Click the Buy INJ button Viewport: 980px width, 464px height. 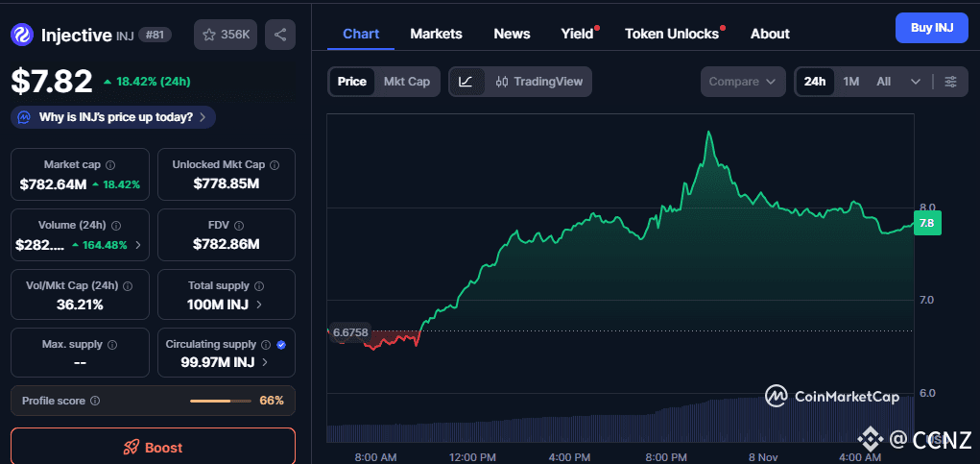931,28
